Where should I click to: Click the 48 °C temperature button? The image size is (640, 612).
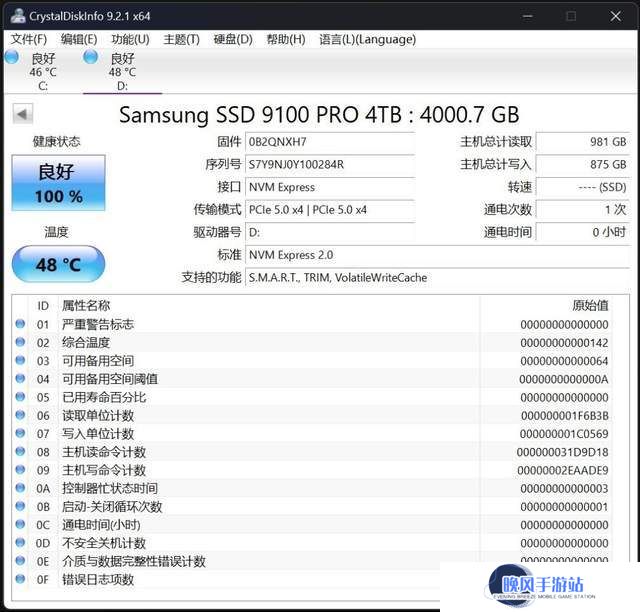coord(58,264)
